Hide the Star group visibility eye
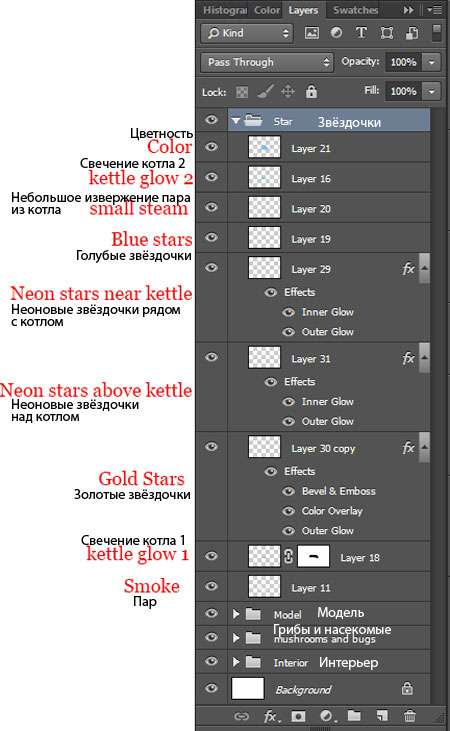450x731 pixels. [x=211, y=120]
